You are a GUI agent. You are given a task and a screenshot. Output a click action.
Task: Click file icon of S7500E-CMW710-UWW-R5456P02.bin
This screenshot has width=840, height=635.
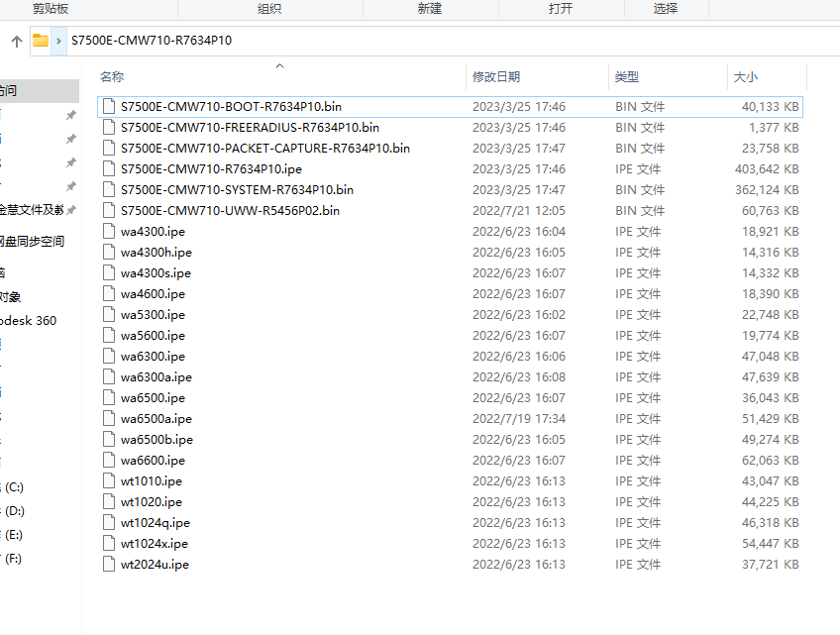[x=109, y=211]
